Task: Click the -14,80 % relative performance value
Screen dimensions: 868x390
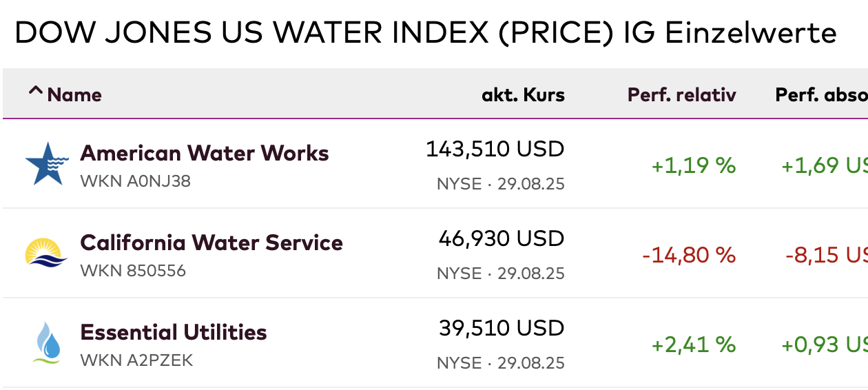Action: [x=688, y=256]
